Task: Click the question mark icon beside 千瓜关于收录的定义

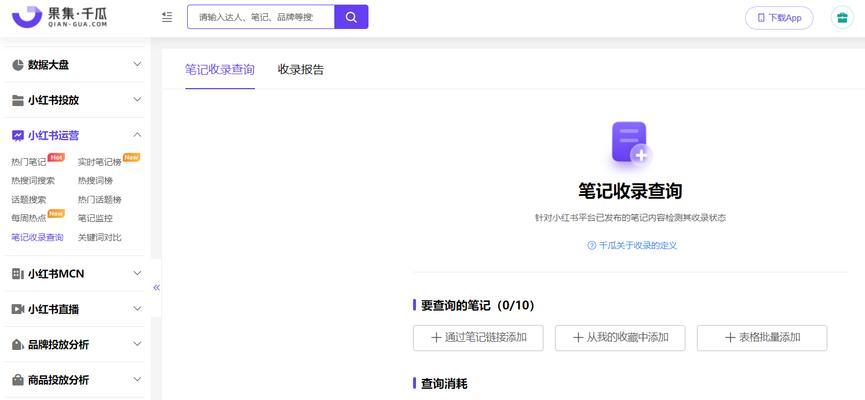Action: pos(591,246)
